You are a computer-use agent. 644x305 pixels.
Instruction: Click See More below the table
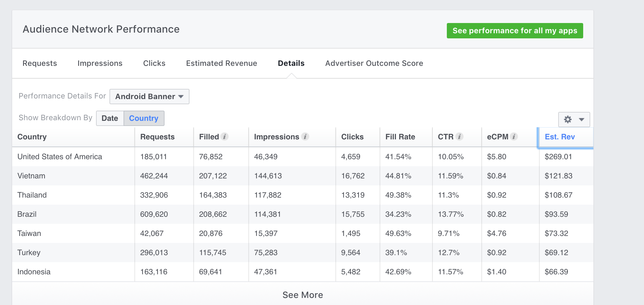coord(302,295)
